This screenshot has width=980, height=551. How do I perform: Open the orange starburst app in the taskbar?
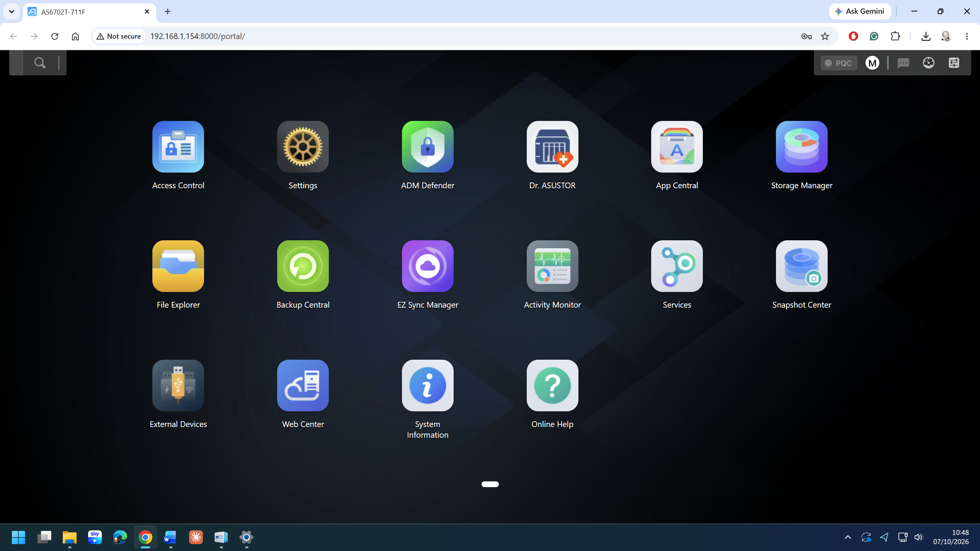196,537
